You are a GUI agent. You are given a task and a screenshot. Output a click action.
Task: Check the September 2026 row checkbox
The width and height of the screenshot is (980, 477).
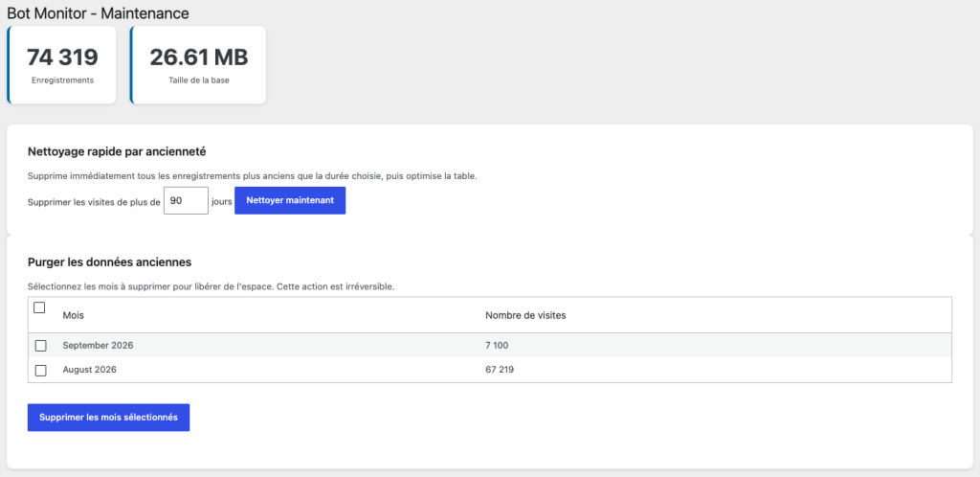40,346
